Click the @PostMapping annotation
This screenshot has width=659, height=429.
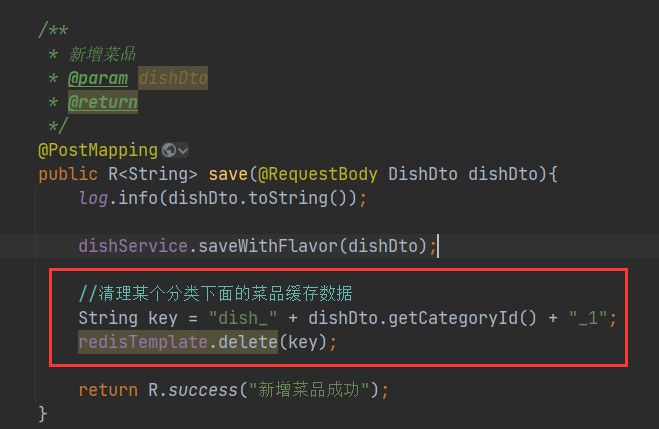(x=98, y=150)
